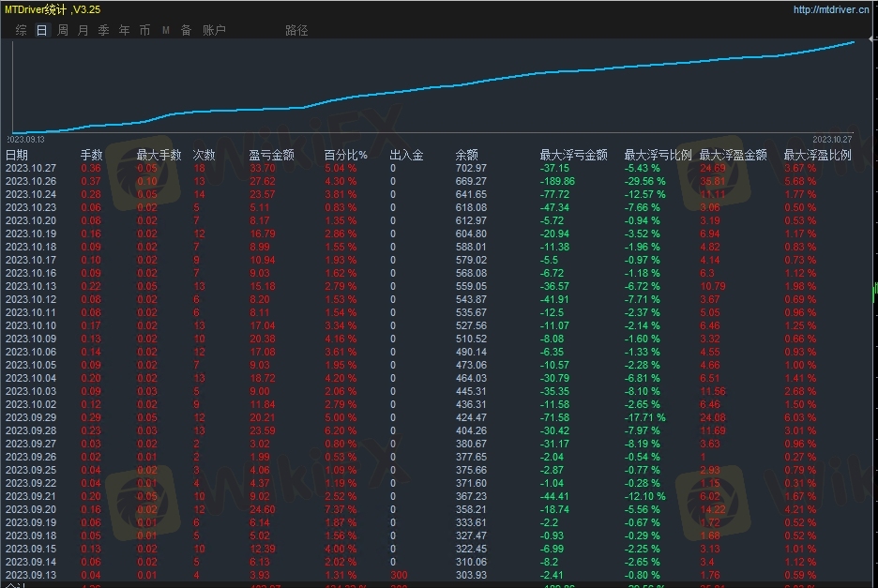Click the 百分比% column header
878x588 pixels.
click(x=345, y=155)
